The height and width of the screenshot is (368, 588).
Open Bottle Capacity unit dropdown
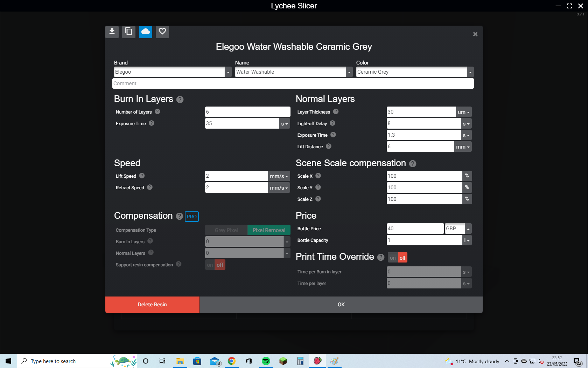[x=467, y=240]
